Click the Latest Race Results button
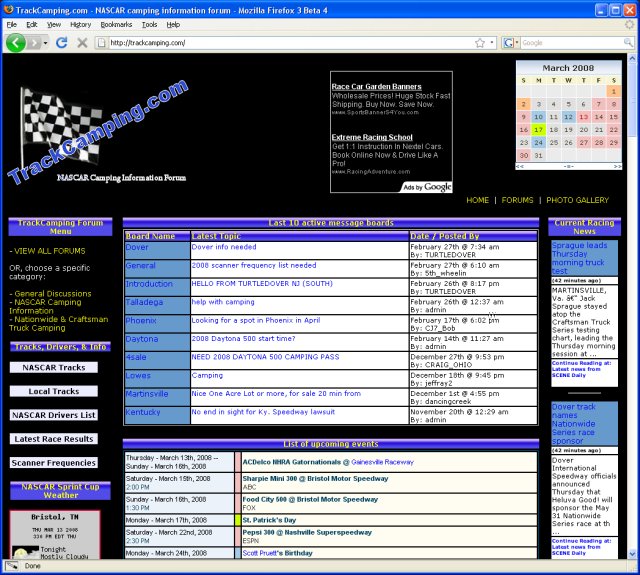640x575 pixels. 54,439
